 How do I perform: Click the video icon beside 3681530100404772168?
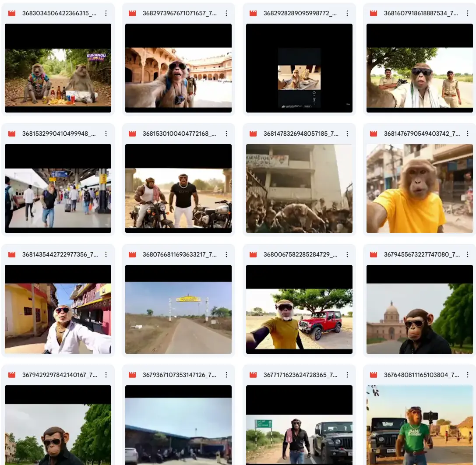132,134
